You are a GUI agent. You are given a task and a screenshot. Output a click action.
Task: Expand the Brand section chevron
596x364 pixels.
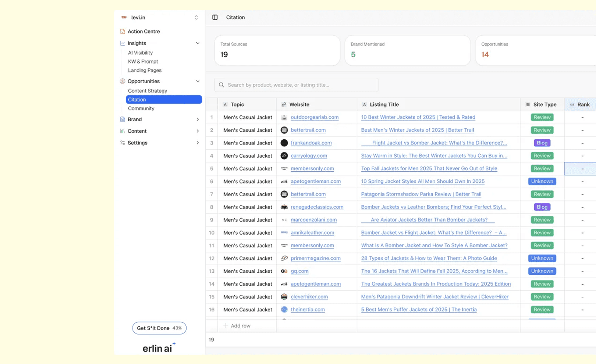click(x=198, y=119)
